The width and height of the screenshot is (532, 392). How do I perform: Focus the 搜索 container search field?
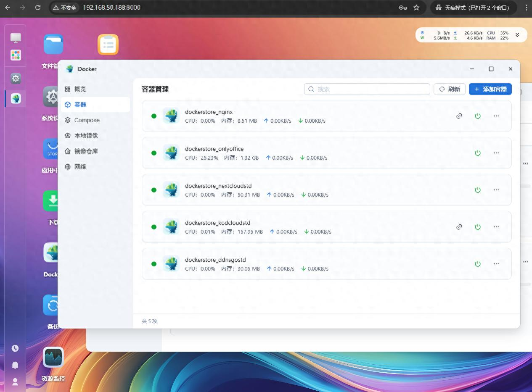click(367, 89)
